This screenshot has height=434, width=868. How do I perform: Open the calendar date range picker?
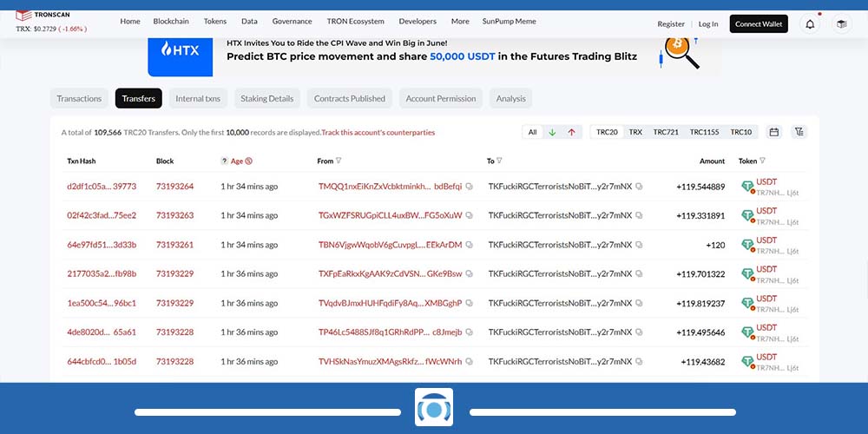tap(773, 132)
